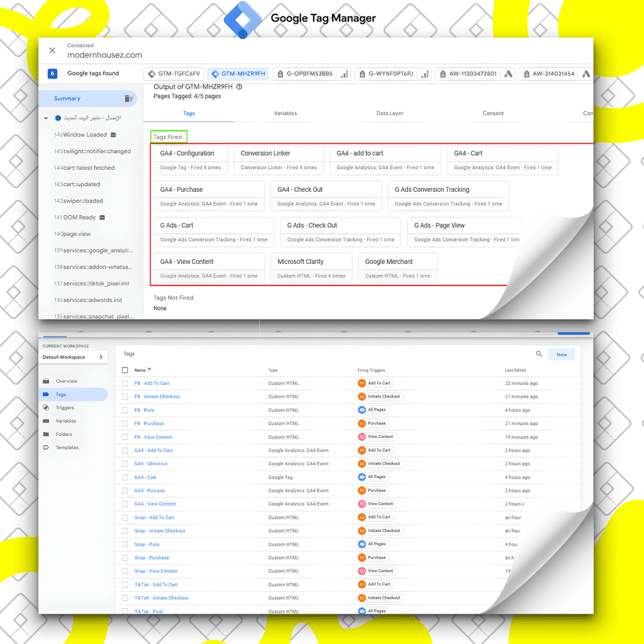Viewport: 644px width, 644px height.
Task: Switch to the Data Layer tab
Action: pyautogui.click(x=389, y=113)
